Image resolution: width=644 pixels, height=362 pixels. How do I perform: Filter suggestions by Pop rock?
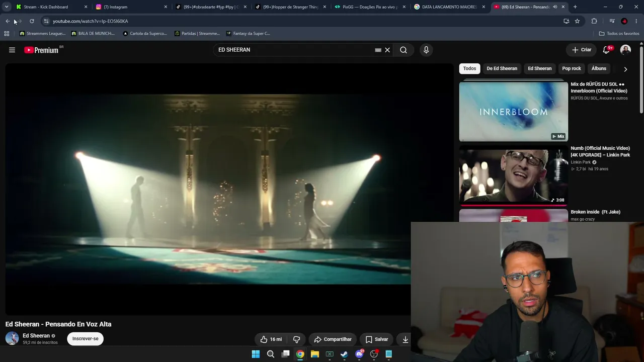click(x=572, y=68)
